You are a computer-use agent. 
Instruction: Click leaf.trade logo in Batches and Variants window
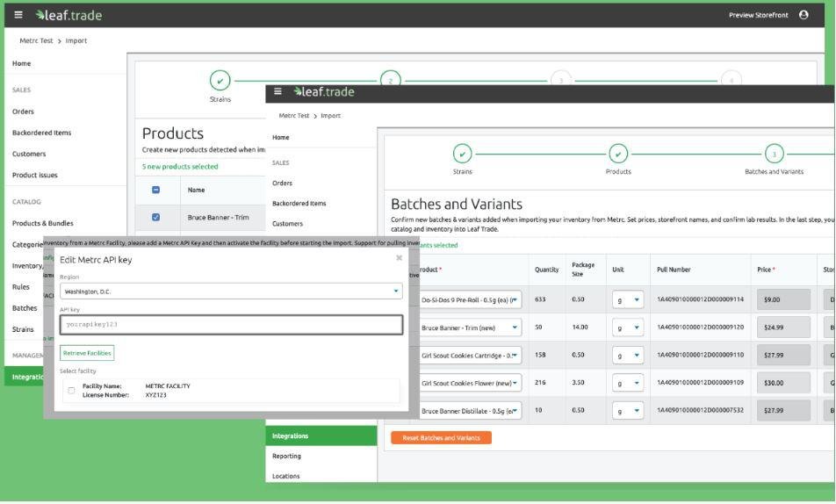[x=324, y=91]
